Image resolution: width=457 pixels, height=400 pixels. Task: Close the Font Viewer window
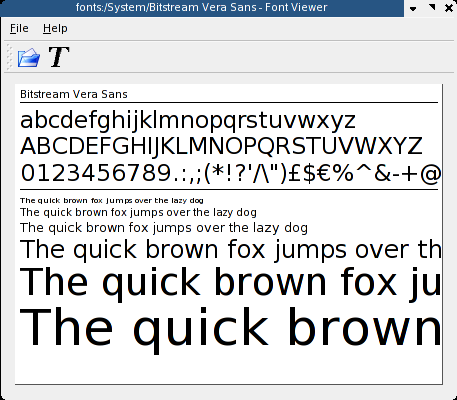(x=449, y=8)
